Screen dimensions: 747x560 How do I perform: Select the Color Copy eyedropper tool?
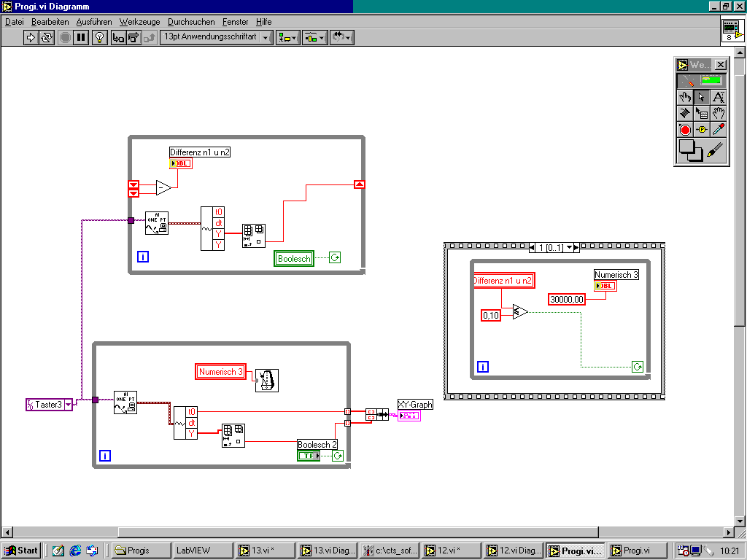coord(718,130)
